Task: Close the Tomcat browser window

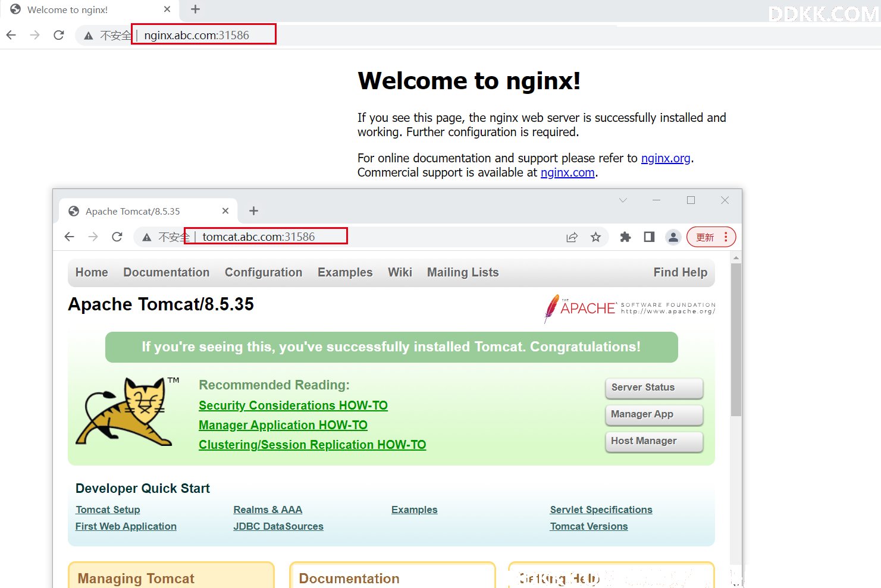Action: 725,200
